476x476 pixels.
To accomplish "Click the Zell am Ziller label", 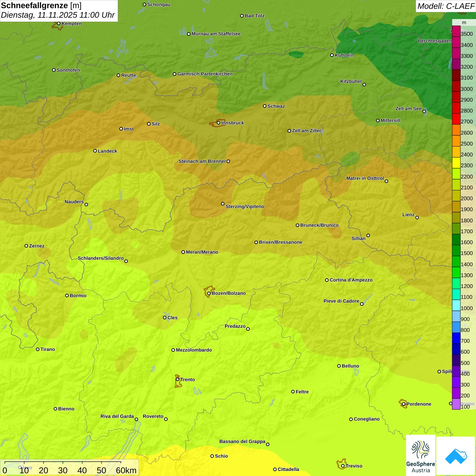I will pos(307,131).
